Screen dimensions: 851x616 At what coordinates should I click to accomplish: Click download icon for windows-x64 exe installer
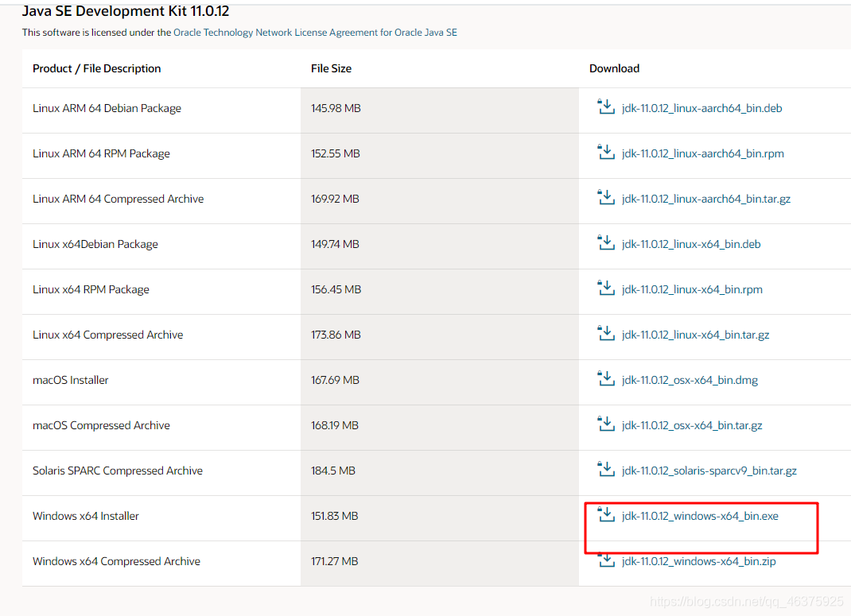coord(606,515)
